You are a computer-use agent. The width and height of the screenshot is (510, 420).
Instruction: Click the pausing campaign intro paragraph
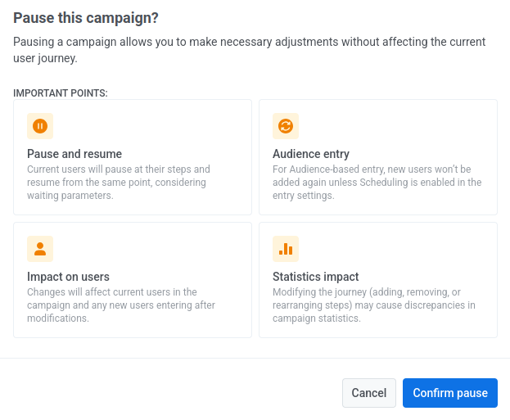(249, 50)
